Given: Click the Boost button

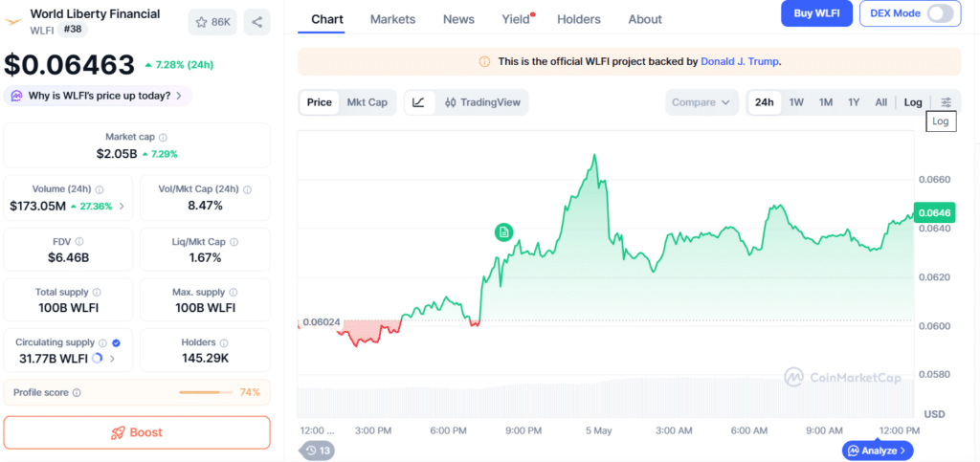Looking at the screenshot, I should click(x=137, y=432).
